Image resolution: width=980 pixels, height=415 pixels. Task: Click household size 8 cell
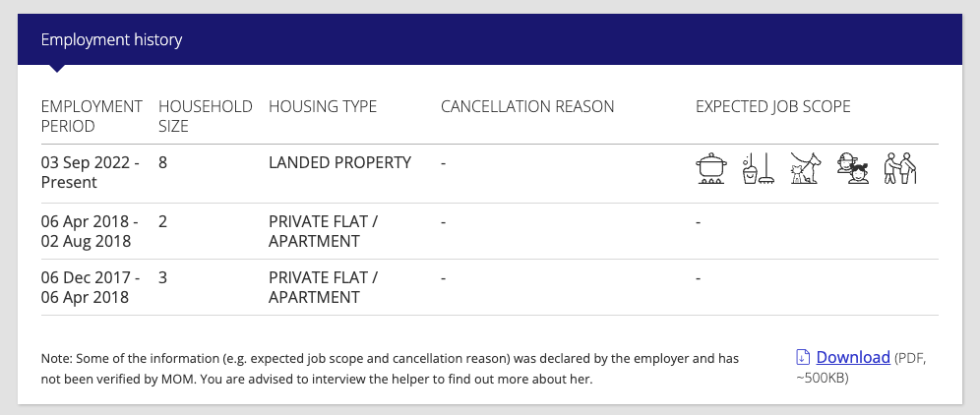(x=162, y=162)
